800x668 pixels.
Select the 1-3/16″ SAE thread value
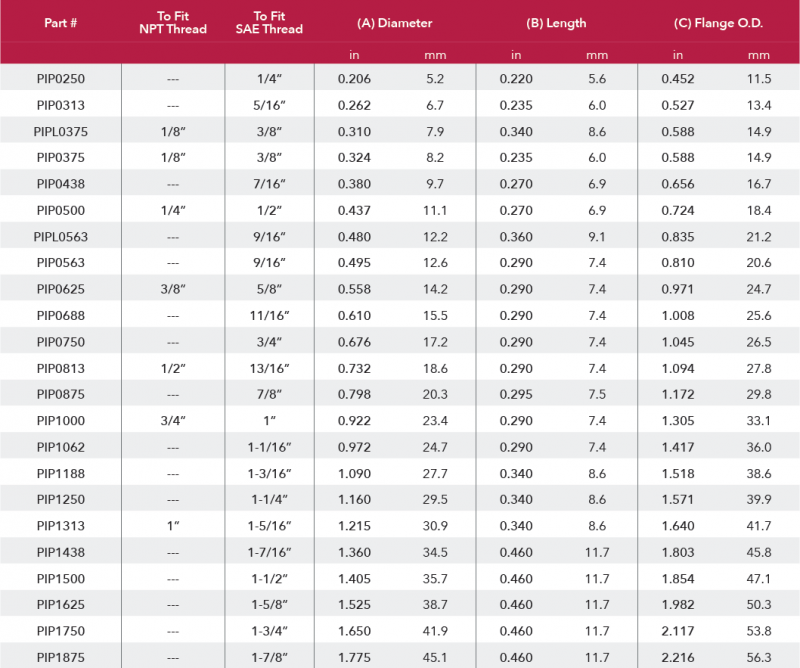click(268, 473)
